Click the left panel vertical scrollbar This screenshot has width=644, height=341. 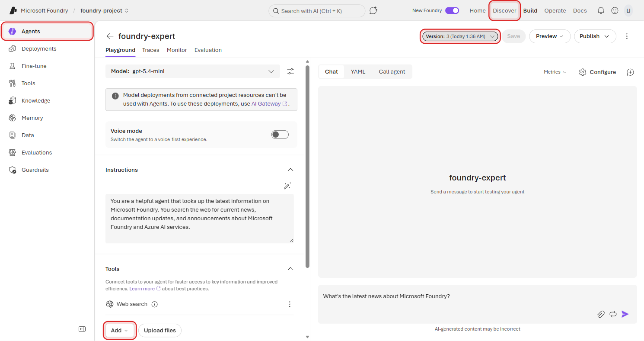(307, 166)
